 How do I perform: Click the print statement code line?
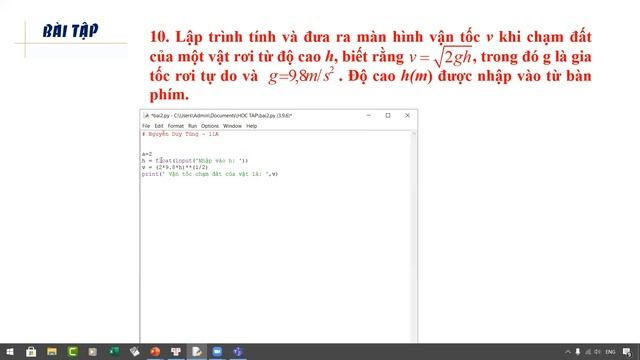click(x=210, y=174)
